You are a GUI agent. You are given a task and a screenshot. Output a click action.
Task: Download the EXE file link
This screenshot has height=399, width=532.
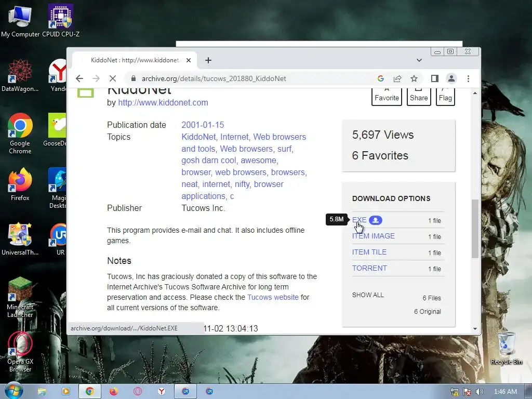(x=360, y=220)
